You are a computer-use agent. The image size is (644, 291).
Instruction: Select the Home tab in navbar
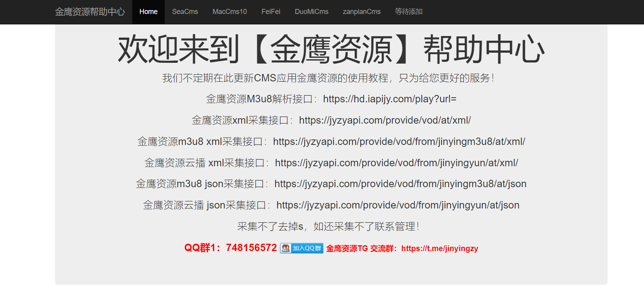coord(148,12)
